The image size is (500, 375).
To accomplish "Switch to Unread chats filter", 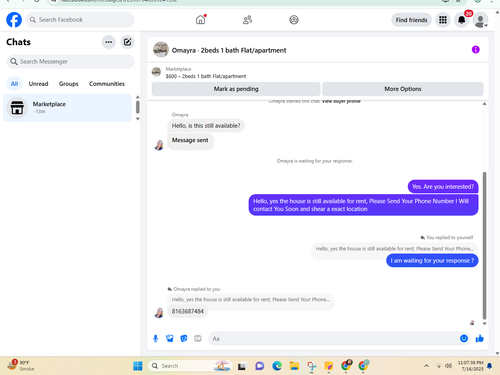I will pyautogui.click(x=38, y=84).
